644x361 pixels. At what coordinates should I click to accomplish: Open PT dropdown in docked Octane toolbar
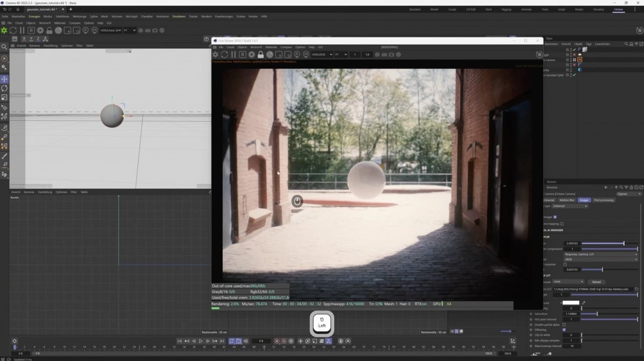(130, 31)
